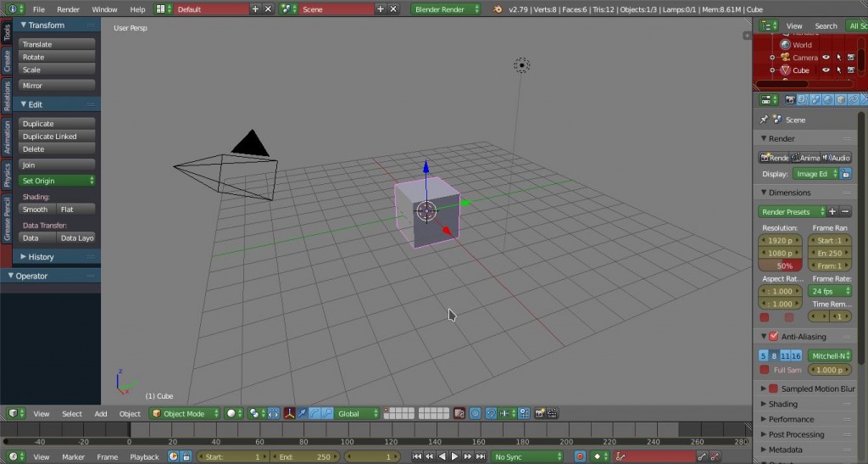Toggle use preview range clock icon
Viewport: 868px width, 464px height.
[x=173, y=456]
